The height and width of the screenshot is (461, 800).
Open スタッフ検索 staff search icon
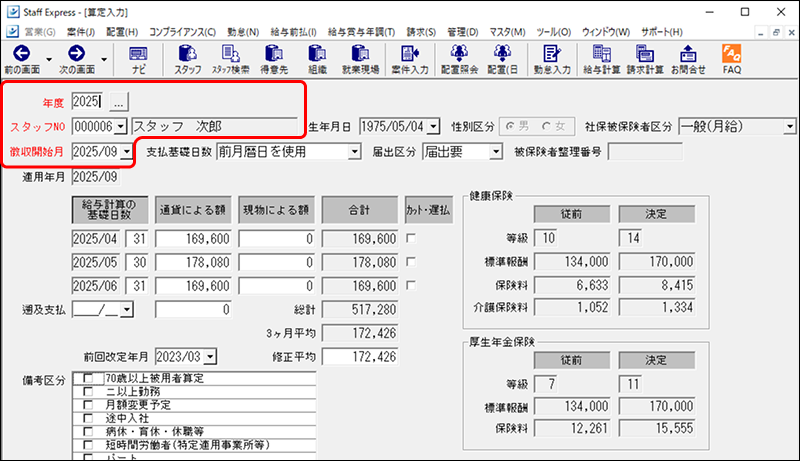[231, 54]
